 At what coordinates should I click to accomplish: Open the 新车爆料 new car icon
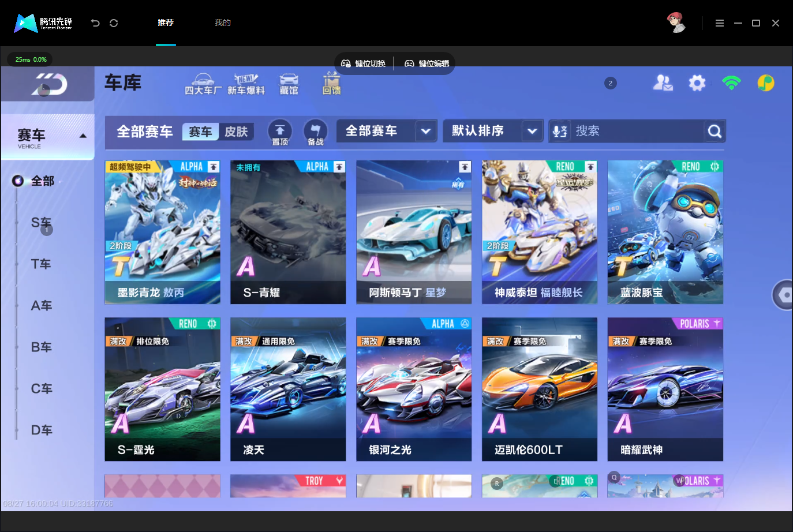coord(246,84)
